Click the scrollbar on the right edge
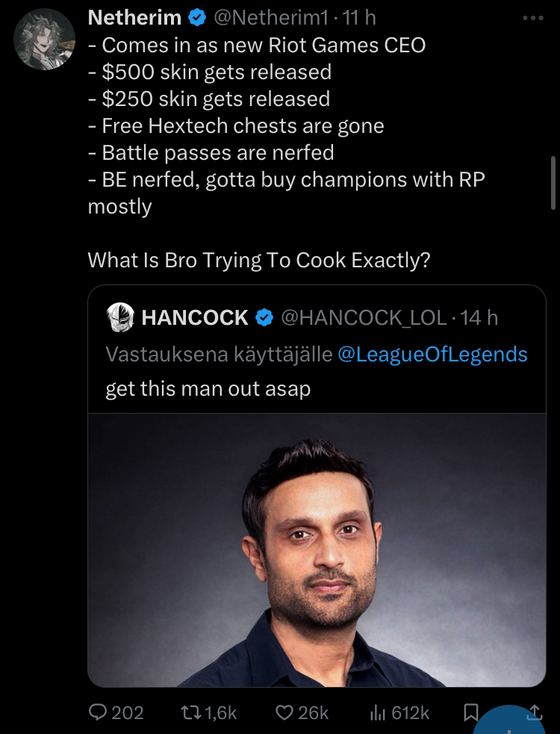The height and width of the screenshot is (734, 560). [553, 183]
